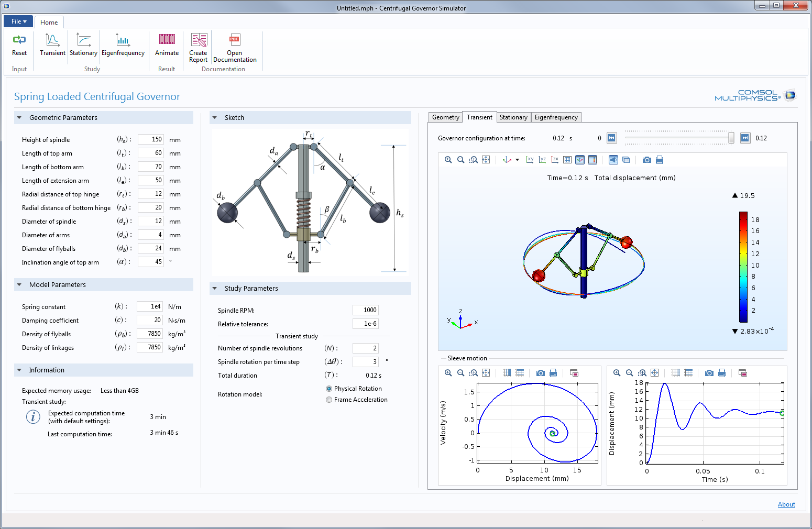812x529 pixels.
Task: Open the About link
Action: 786,504
